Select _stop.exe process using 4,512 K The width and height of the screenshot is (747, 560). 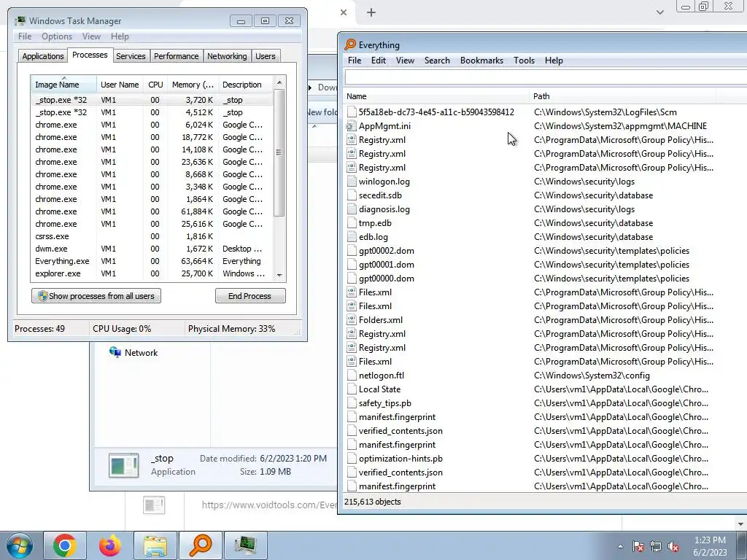[152, 112]
